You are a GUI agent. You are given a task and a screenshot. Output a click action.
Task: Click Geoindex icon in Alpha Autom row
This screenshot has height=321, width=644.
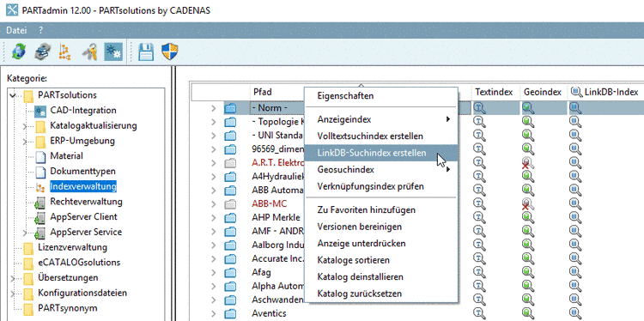[x=528, y=286]
